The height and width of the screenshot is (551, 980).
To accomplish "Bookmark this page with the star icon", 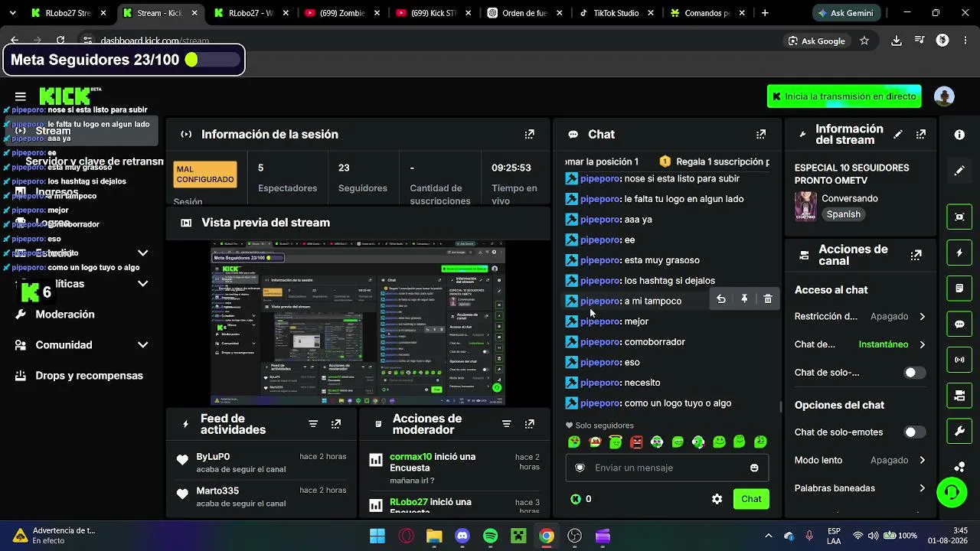I will coord(864,41).
